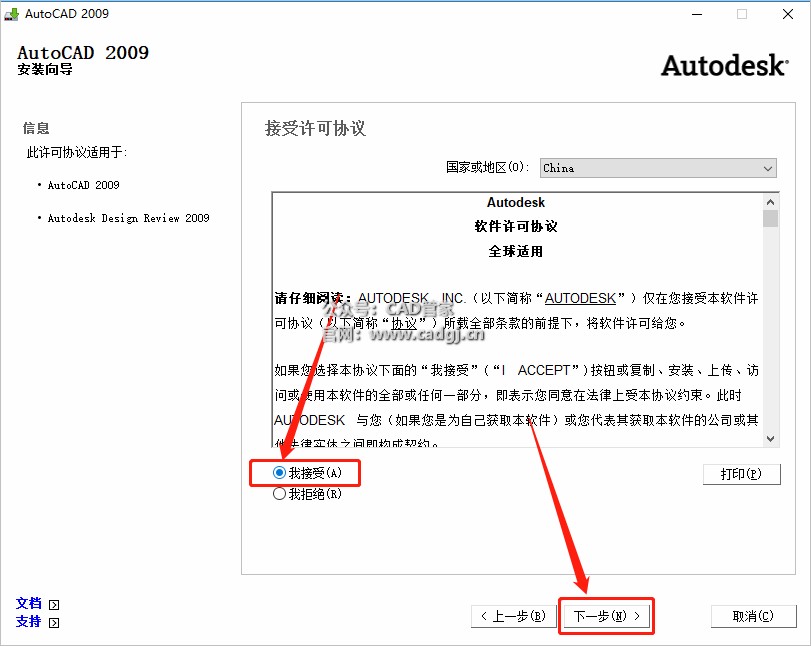The width and height of the screenshot is (811, 646).
Task: Click the 软件许可协议 title in license text
Action: coord(516,227)
